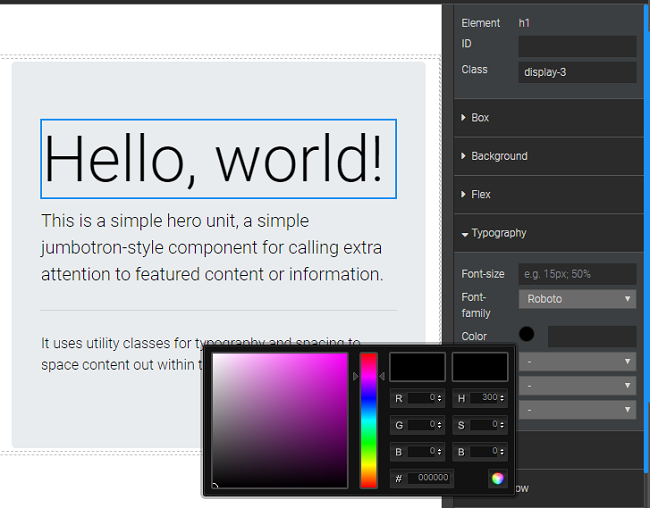650x508 pixels.
Task: Click the Class field containing display-3
Action: (577, 72)
